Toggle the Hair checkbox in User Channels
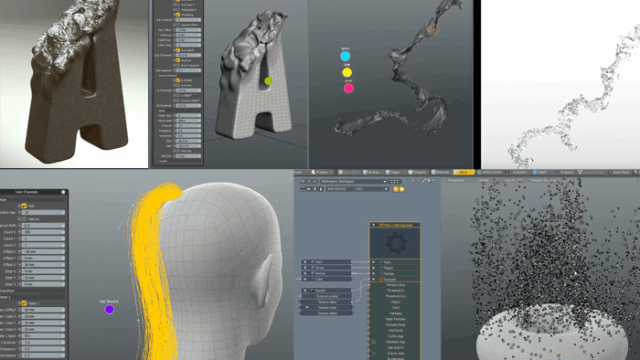Screen dimensions: 640x360 (24, 206)
